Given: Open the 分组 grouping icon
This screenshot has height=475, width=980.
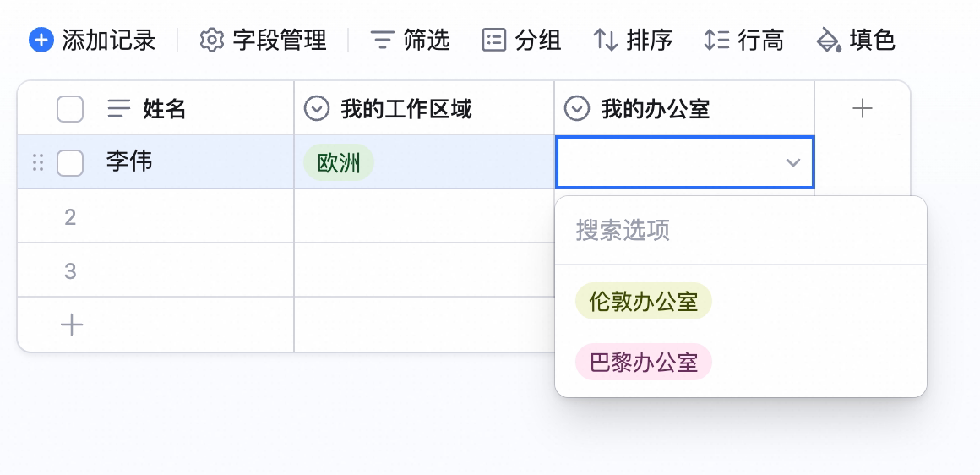Looking at the screenshot, I should coord(493,41).
